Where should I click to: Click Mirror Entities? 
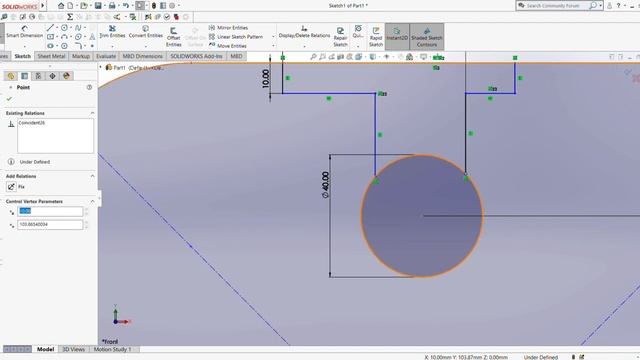228,28
